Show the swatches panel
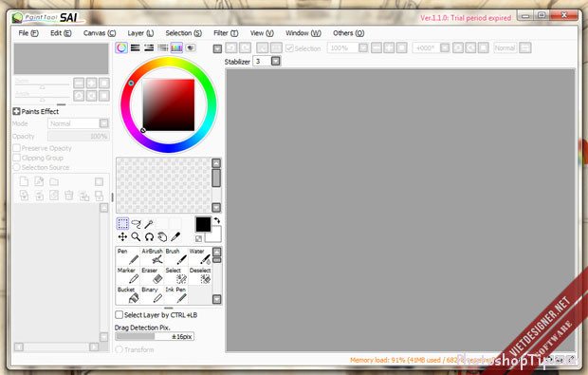The image size is (588, 375). (176, 47)
